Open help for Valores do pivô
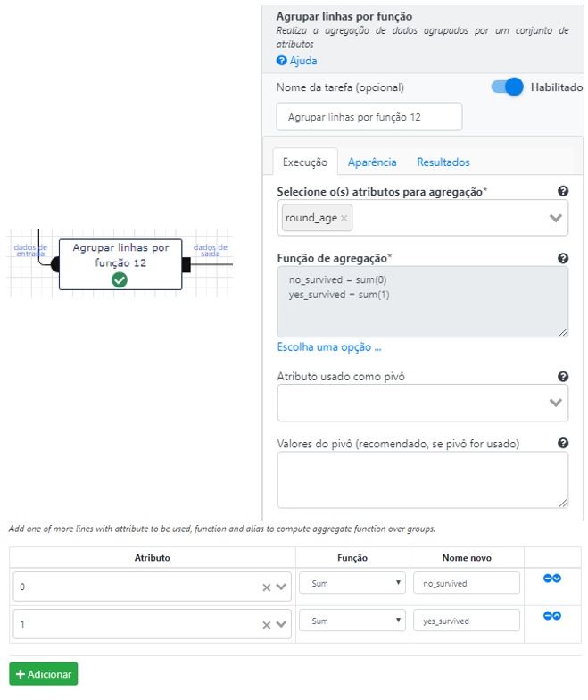 click(x=563, y=443)
